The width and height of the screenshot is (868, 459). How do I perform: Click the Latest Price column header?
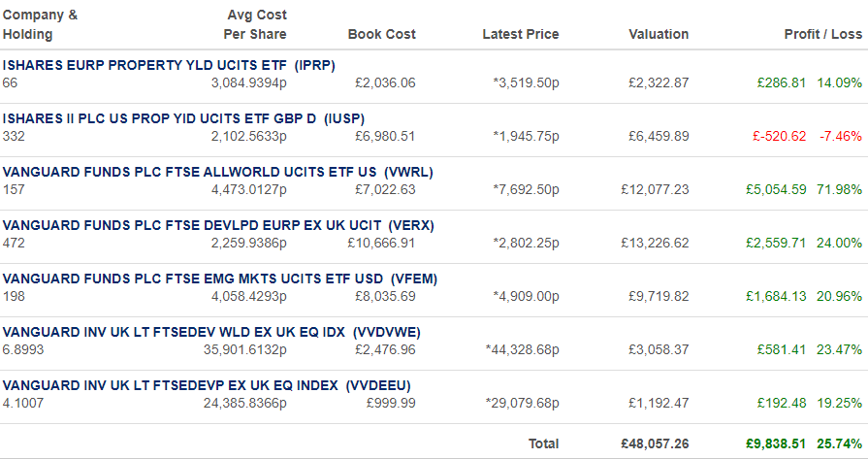[521, 34]
